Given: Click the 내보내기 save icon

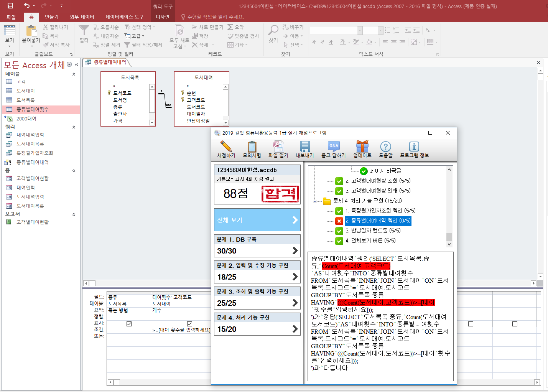Looking at the screenshot, I should pyautogui.click(x=304, y=147).
